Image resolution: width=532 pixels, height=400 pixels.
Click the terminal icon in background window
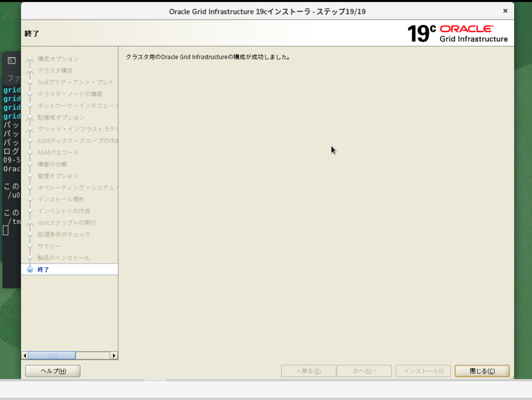12,61
